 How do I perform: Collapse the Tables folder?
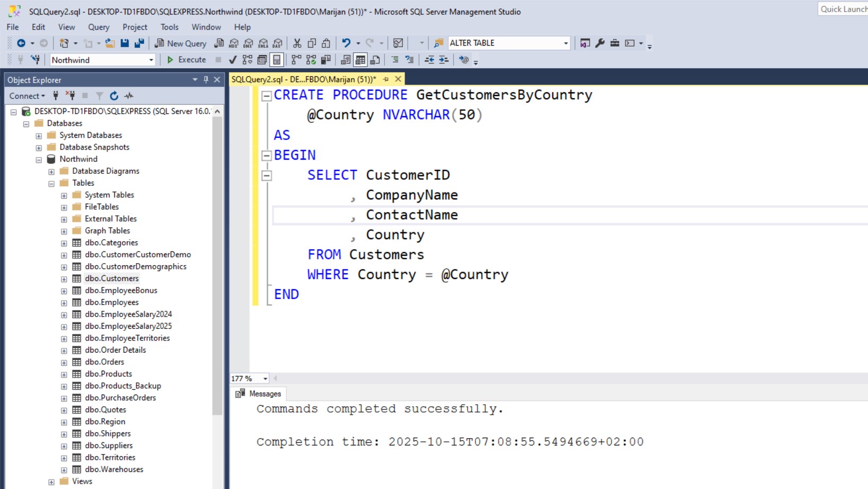51,184
